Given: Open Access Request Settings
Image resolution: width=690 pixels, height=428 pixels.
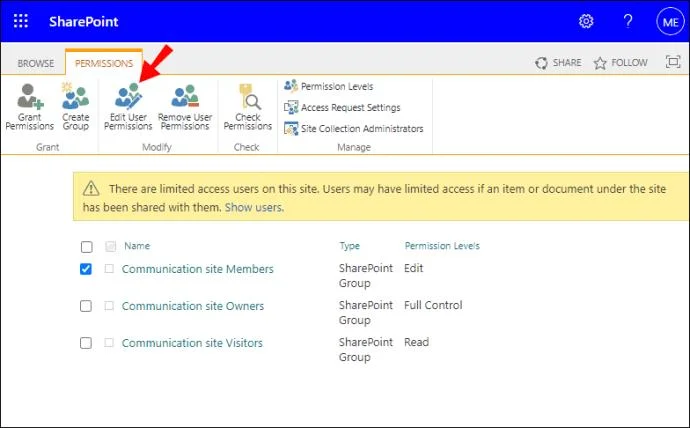Looking at the screenshot, I should [351, 107].
